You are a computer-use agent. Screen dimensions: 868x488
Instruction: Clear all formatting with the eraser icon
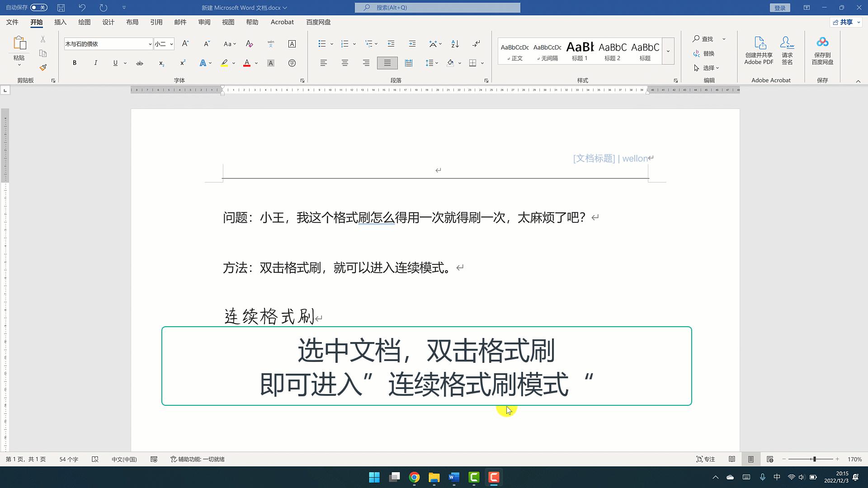(249, 44)
